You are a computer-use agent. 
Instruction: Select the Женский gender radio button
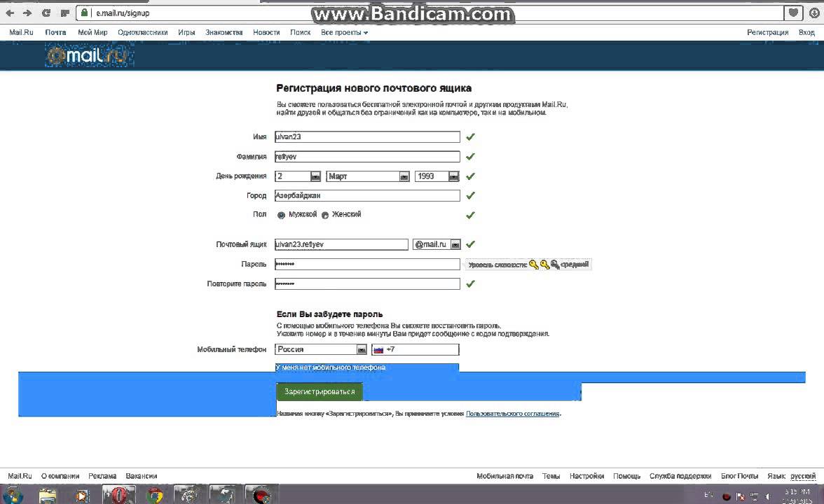pyautogui.click(x=325, y=216)
